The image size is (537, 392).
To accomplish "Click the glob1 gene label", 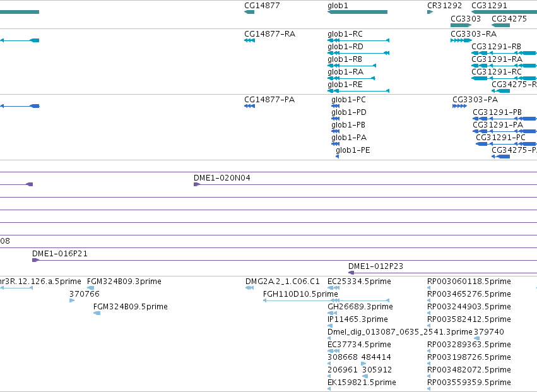I will (338, 6).
